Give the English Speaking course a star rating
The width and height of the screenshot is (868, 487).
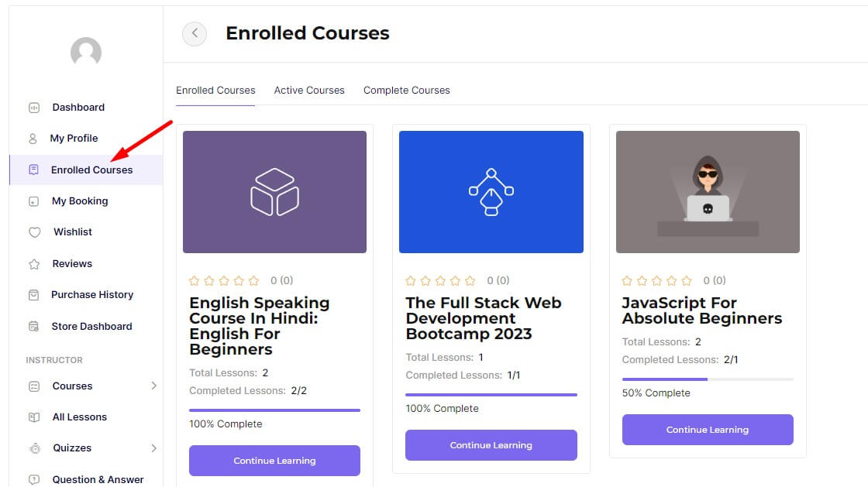pos(194,280)
